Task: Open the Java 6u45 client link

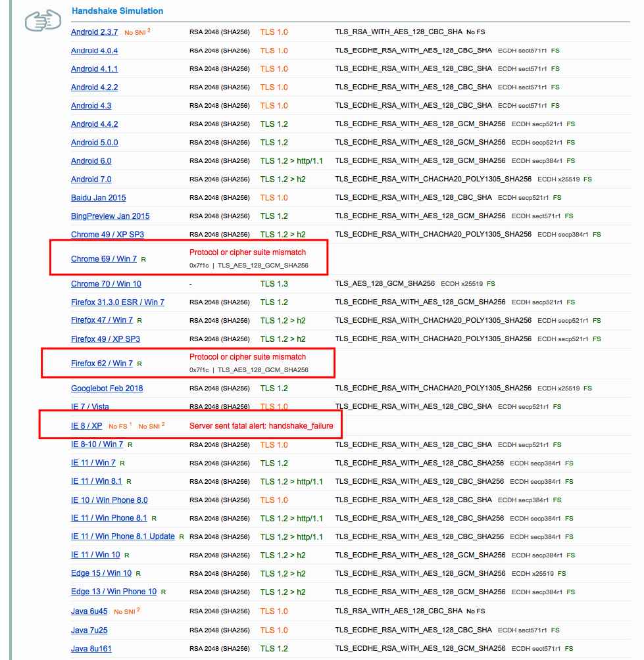Action: (x=89, y=611)
